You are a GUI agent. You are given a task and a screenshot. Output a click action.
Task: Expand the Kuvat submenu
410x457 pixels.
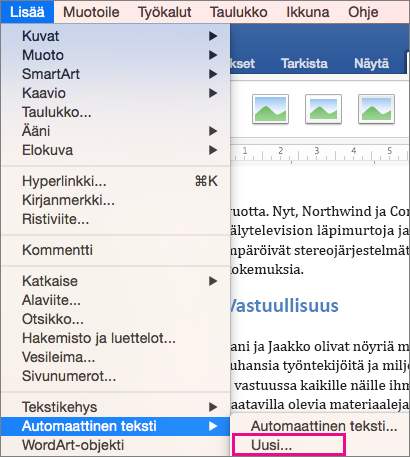click(x=115, y=36)
